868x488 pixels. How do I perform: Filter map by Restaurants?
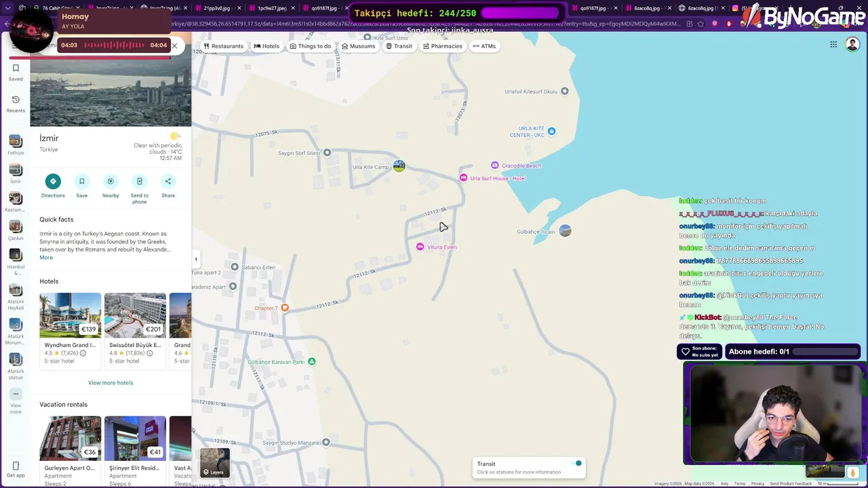223,46
